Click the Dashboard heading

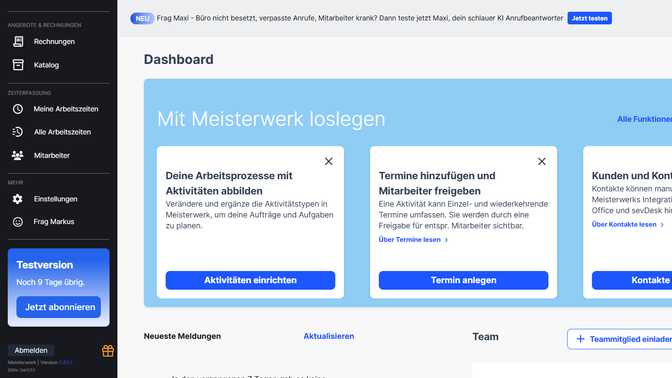[x=178, y=60]
